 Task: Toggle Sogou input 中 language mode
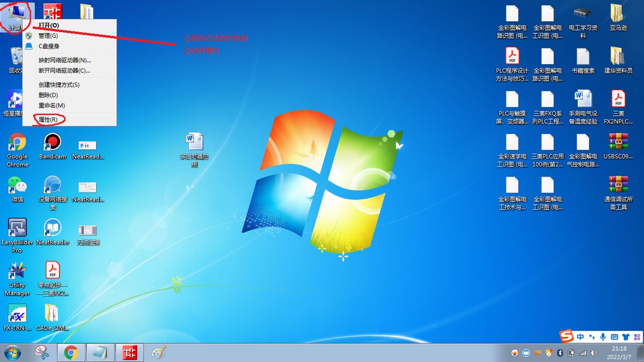tap(581, 337)
